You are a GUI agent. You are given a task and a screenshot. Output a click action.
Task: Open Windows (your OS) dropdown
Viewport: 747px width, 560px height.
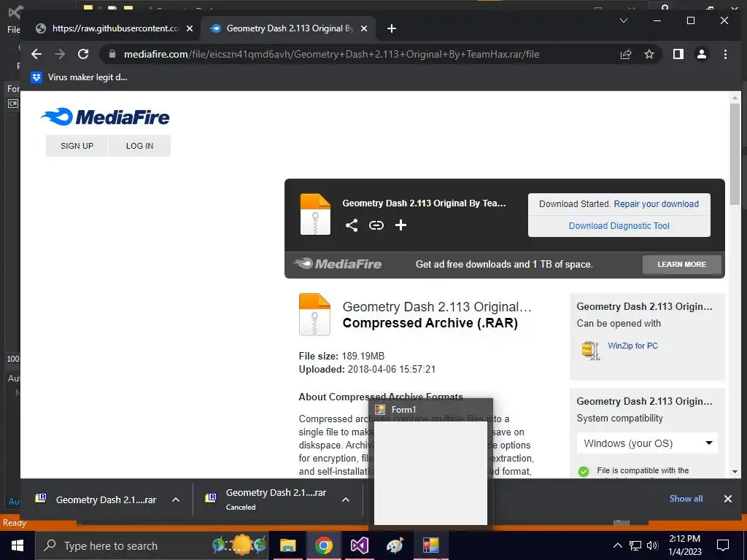[647, 443]
